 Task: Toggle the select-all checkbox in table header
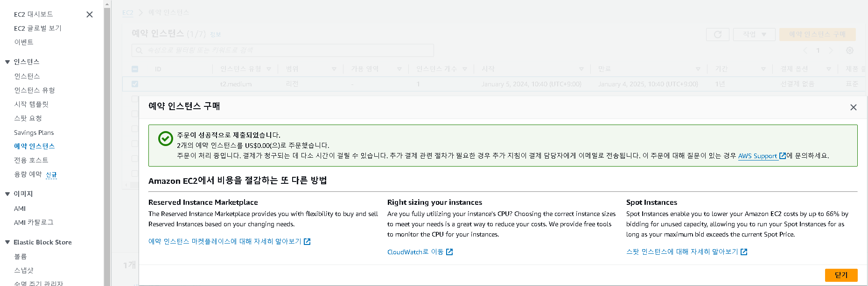(135, 69)
